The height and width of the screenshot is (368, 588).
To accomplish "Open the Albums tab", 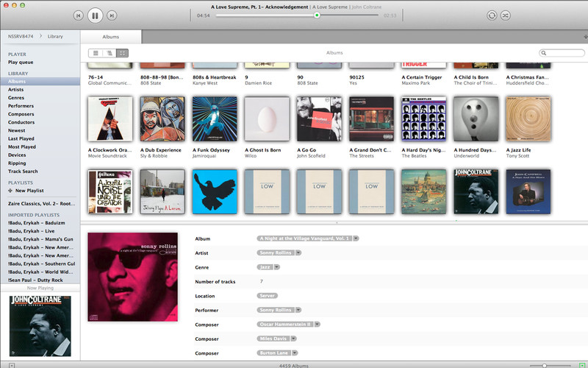I will tap(111, 37).
